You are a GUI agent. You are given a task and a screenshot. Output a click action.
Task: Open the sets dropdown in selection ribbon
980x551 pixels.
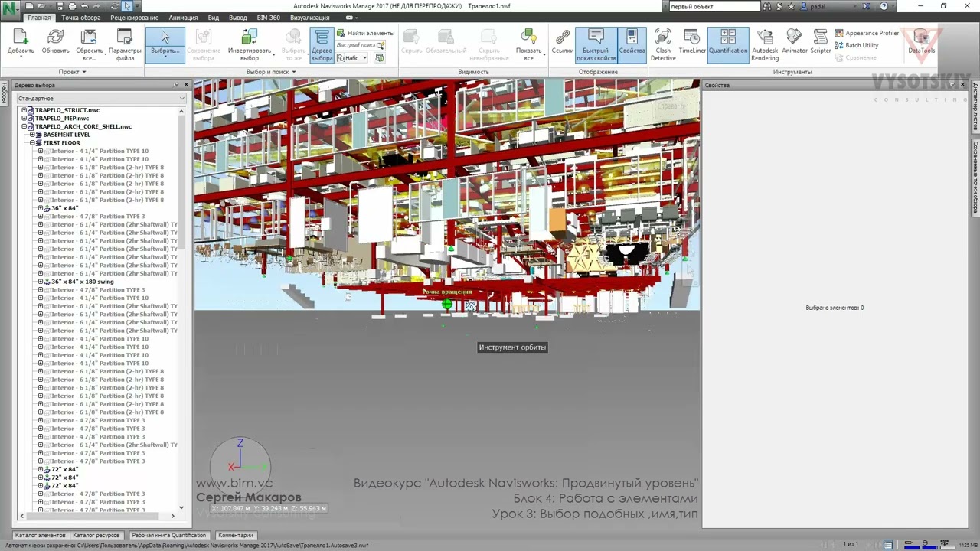[x=352, y=58]
